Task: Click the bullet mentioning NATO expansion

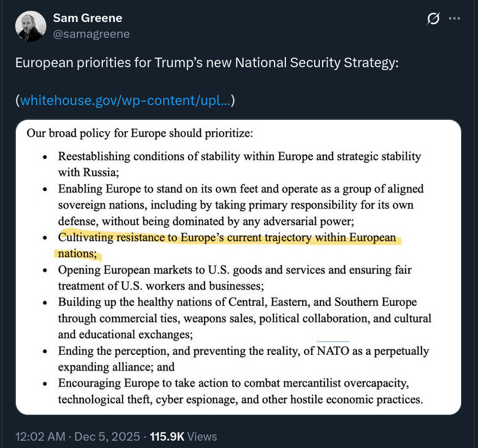Action: coord(244,359)
